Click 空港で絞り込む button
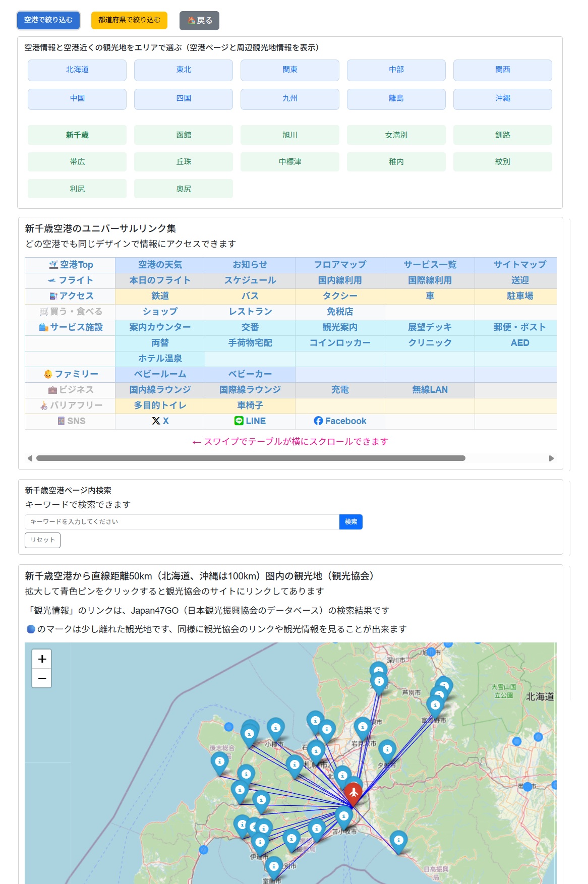The image size is (588, 884). [x=48, y=20]
